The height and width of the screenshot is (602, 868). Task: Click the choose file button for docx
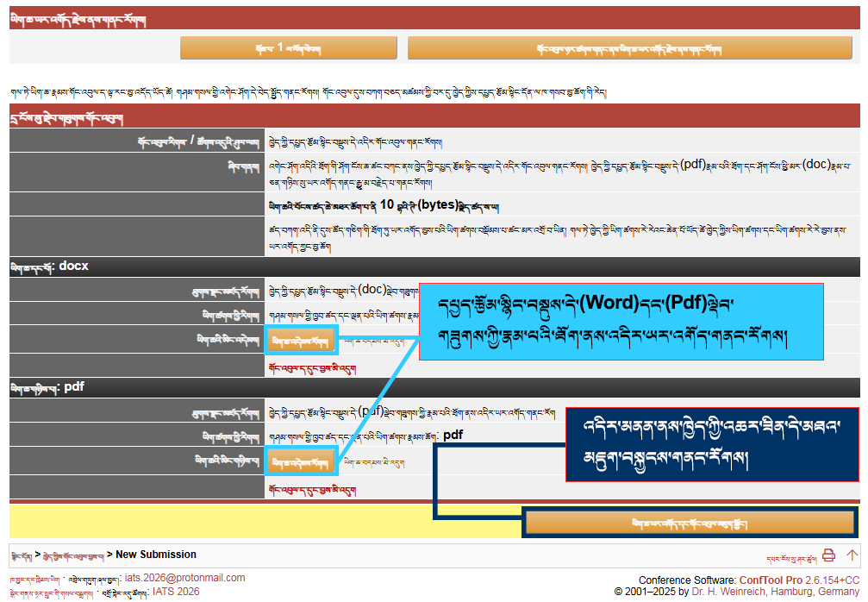tap(299, 342)
